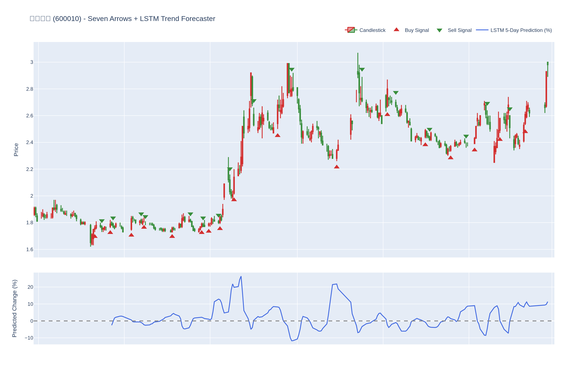Click the Predicted Change (%) axis title
Screen dimensions: 588x378
(14, 308)
